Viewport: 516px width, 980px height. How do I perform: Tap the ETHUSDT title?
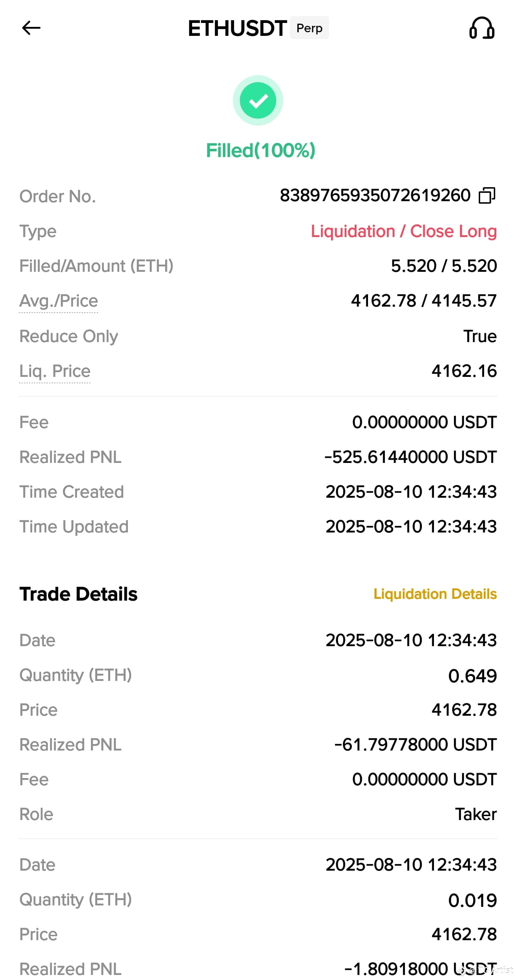[x=237, y=29]
